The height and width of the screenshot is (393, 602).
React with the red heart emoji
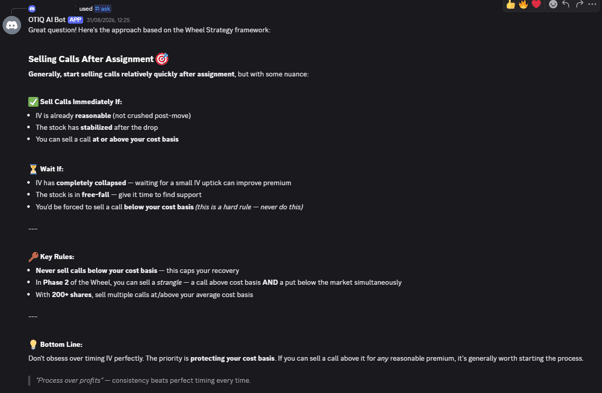(536, 4)
